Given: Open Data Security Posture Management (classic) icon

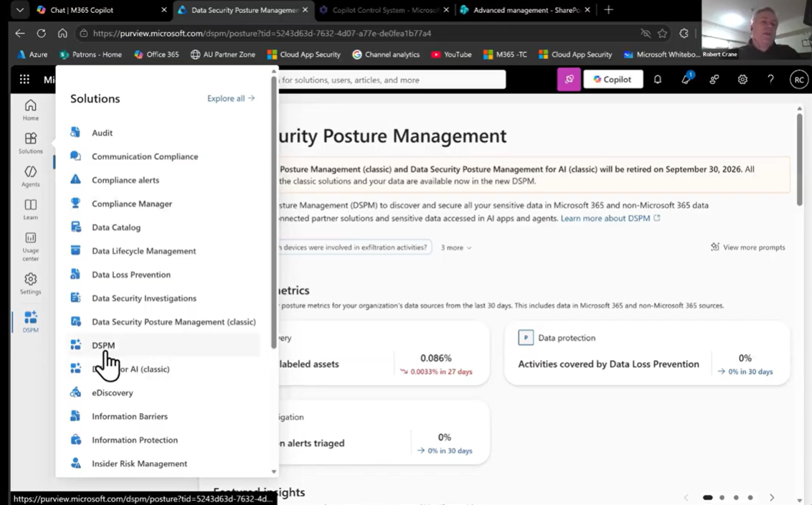Looking at the screenshot, I should tap(75, 321).
